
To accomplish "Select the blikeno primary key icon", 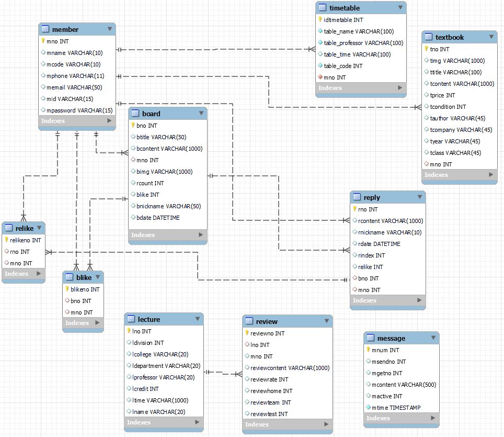I will [67, 289].
